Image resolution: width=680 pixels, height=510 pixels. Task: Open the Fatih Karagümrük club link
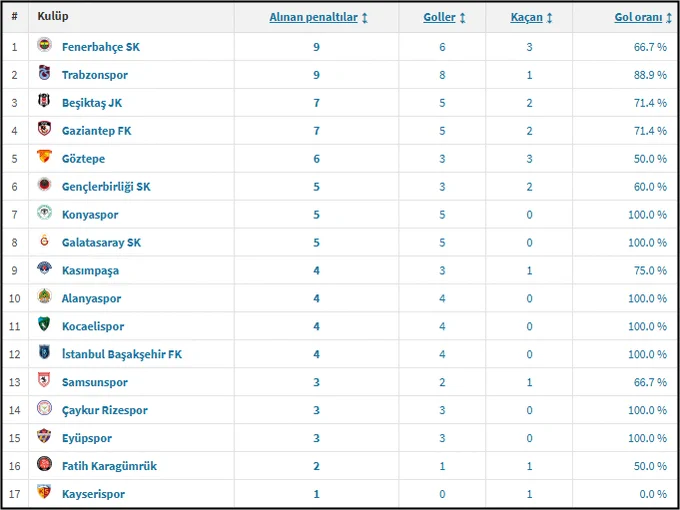[109, 466]
